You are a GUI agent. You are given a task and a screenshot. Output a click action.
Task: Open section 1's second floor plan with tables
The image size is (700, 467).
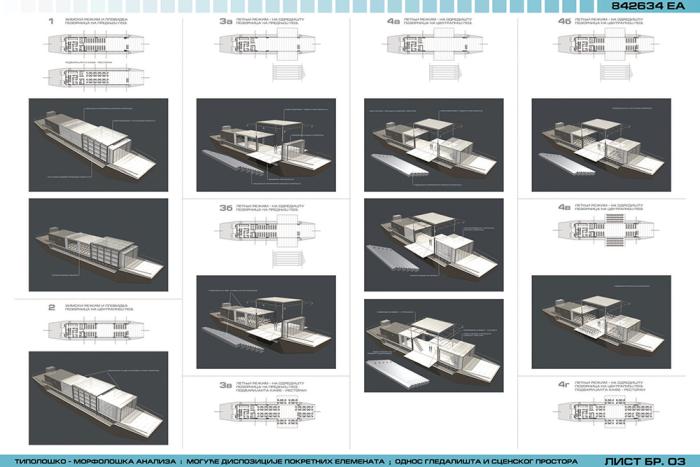click(x=97, y=77)
